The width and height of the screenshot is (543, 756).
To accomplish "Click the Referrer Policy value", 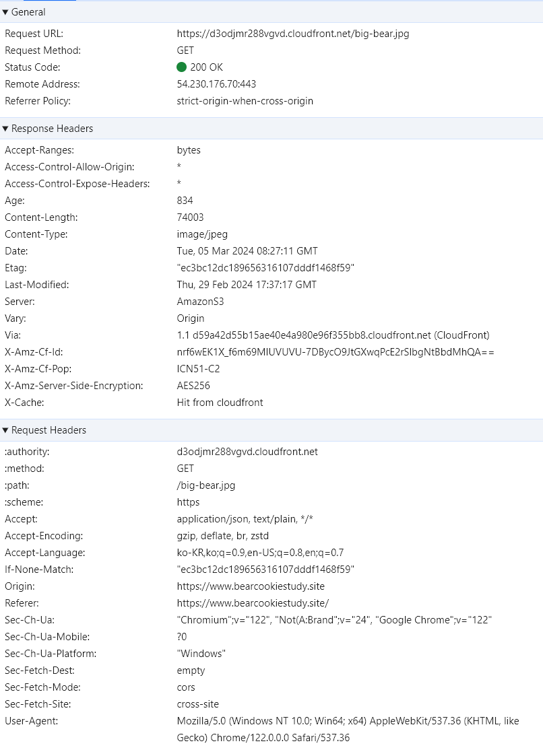I will [245, 101].
